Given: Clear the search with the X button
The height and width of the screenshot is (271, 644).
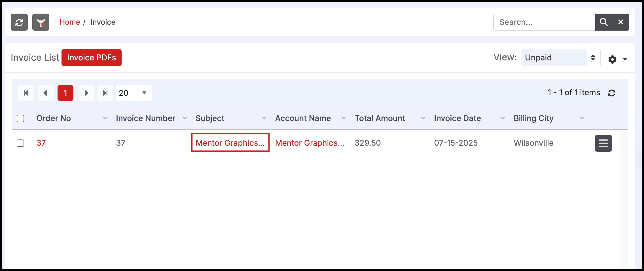Looking at the screenshot, I should tap(621, 22).
